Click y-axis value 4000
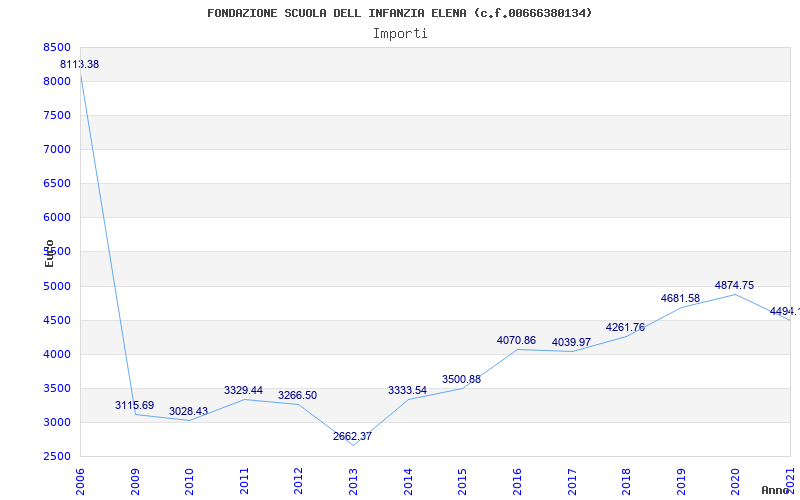Viewport: 800px width, 500px height. pos(55,355)
